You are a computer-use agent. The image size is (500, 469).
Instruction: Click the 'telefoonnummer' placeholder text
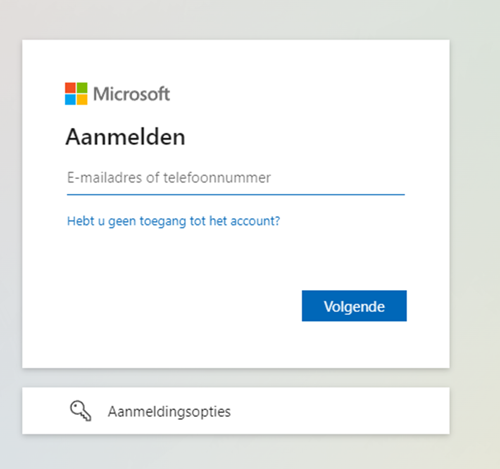coord(217,178)
